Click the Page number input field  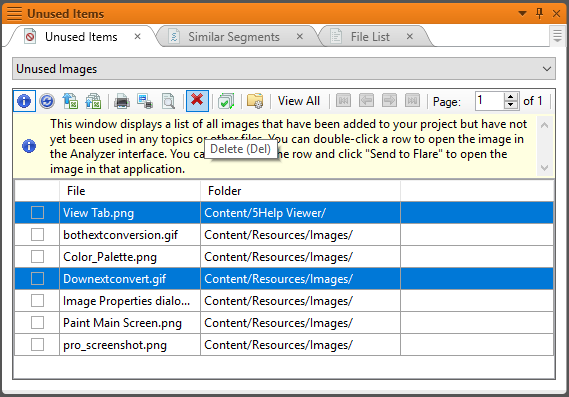(x=490, y=101)
